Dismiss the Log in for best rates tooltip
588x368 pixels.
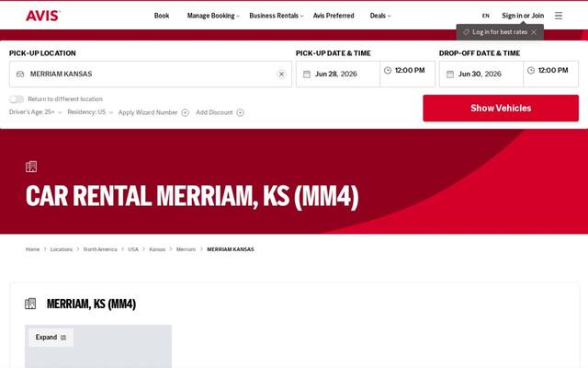534,32
